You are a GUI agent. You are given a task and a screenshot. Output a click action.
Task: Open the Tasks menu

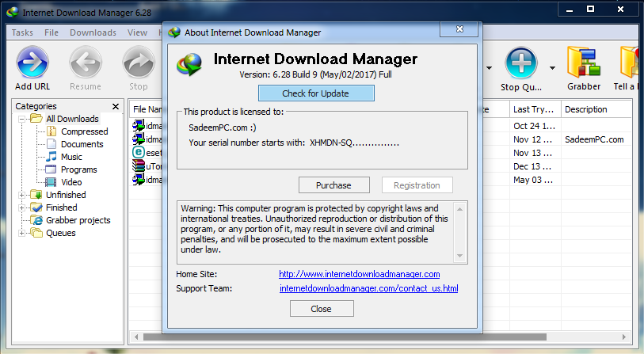click(22, 32)
